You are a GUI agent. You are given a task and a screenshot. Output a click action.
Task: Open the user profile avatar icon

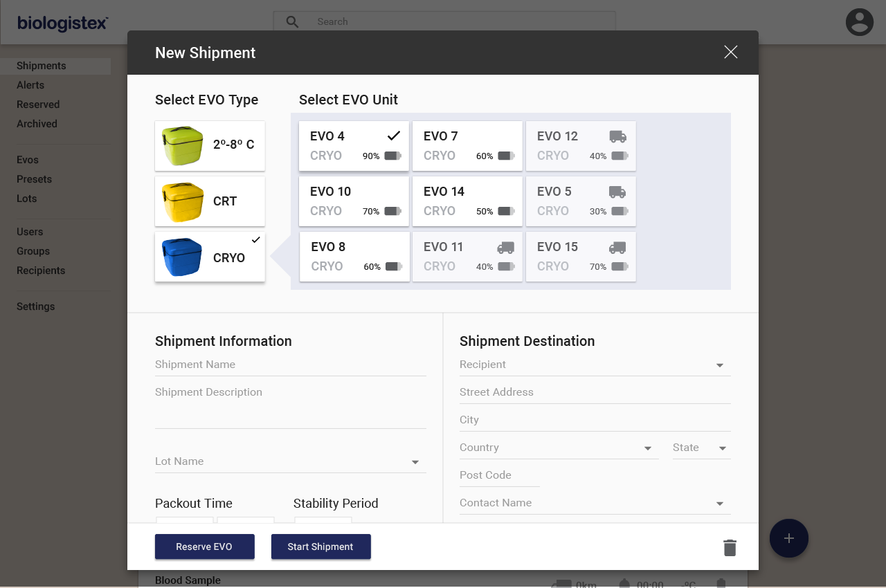pyautogui.click(x=859, y=22)
